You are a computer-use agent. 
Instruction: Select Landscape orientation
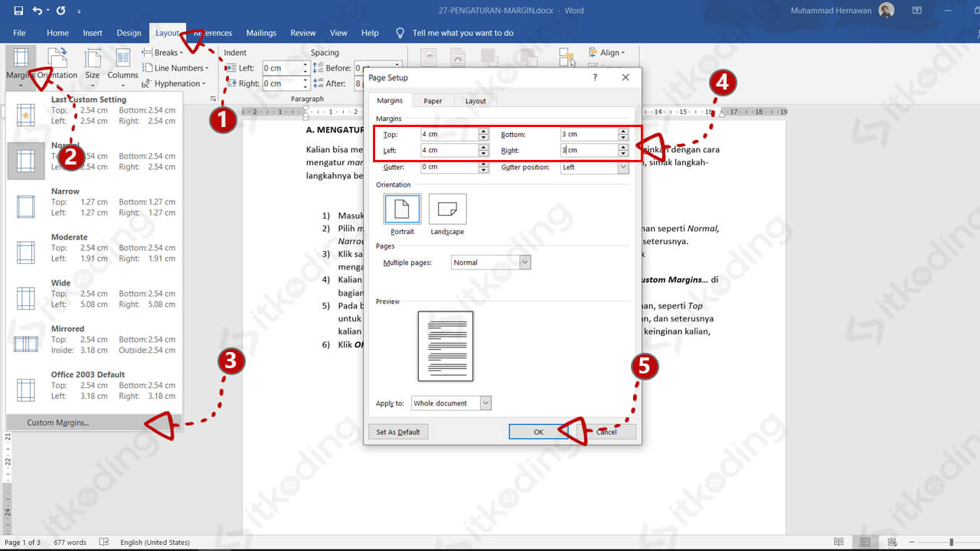pyautogui.click(x=447, y=214)
